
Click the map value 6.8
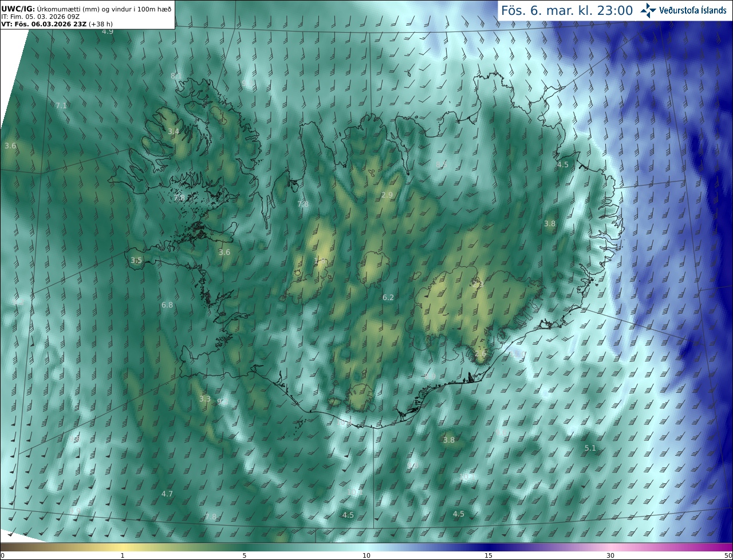[167, 305]
